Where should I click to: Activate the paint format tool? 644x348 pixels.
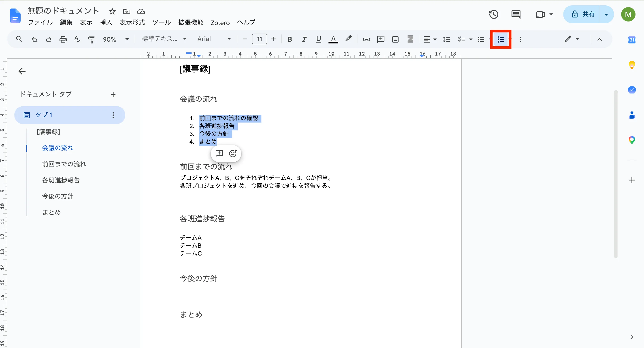[x=91, y=39]
